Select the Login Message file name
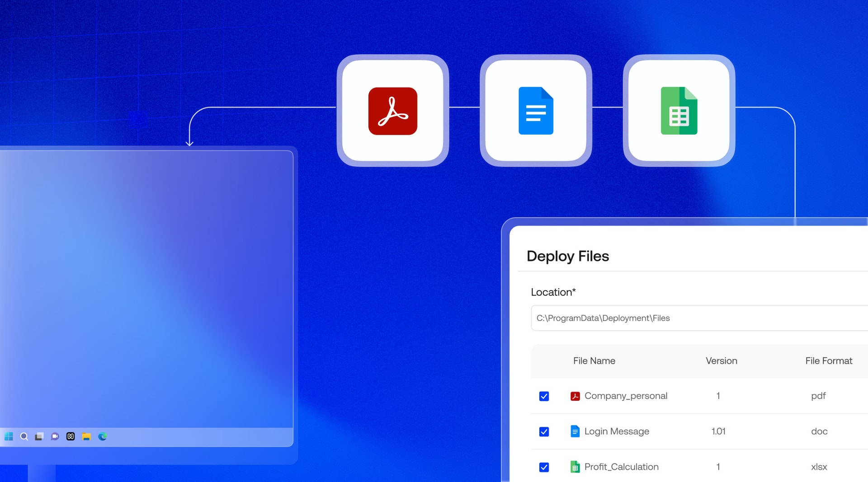This screenshot has height=482, width=868. (x=617, y=431)
